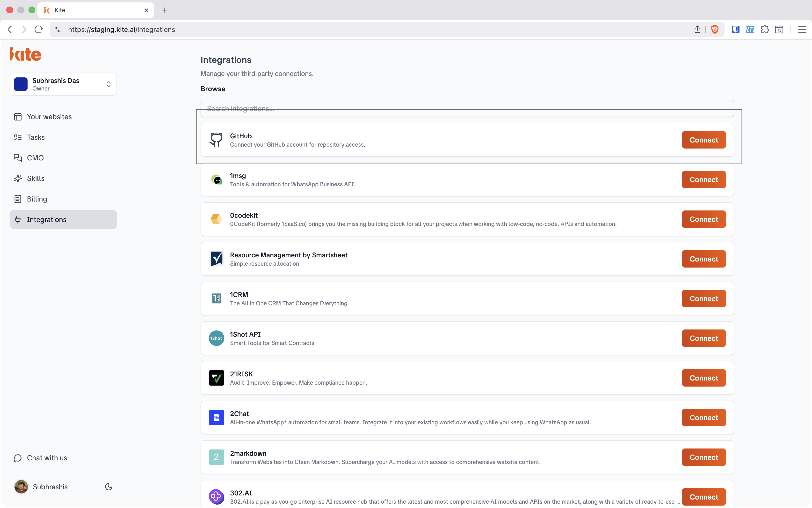Connect the 1Shot API integration

(x=704, y=338)
